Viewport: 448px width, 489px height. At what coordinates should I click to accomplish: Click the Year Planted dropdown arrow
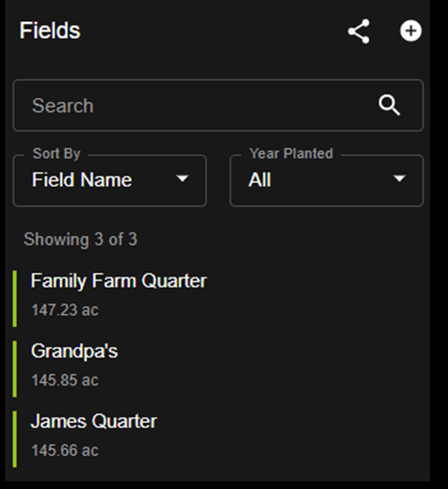pos(399,179)
